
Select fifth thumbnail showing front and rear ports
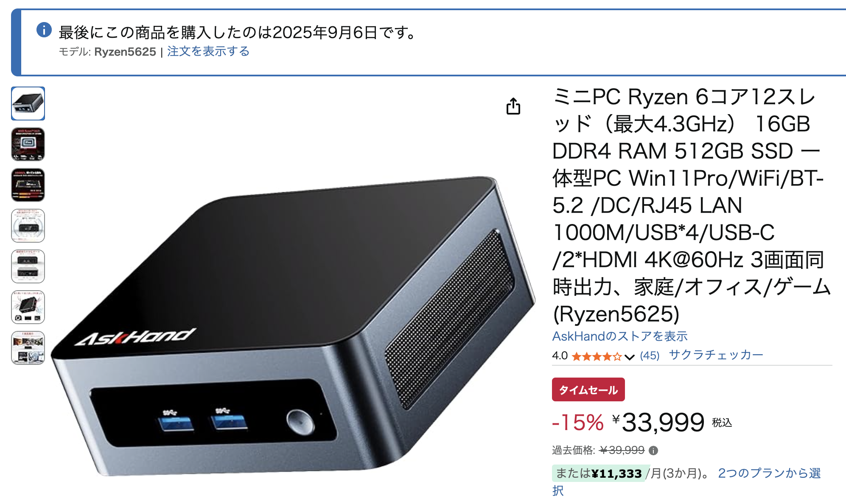point(28,266)
